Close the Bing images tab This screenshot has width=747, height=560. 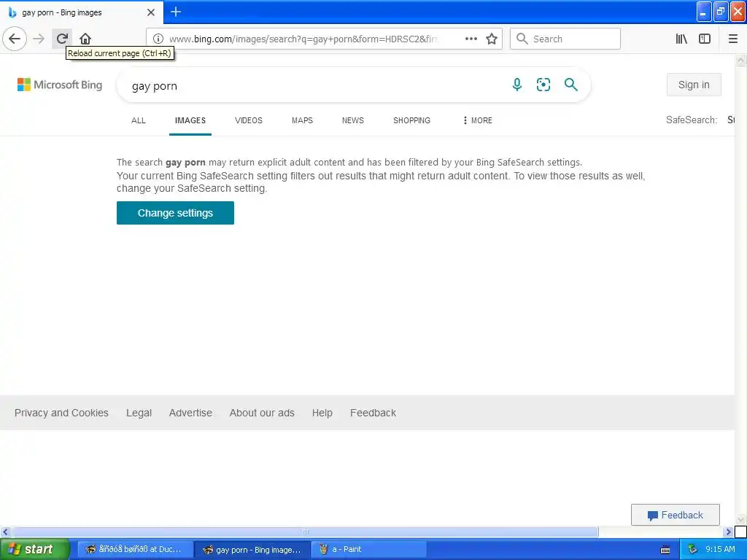pyautogui.click(x=150, y=12)
